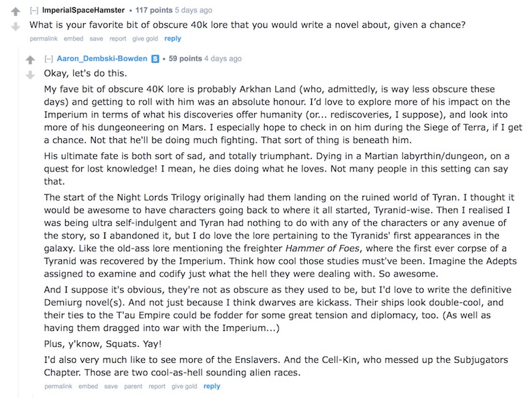Click embed under the top comment
This screenshot has width=532, height=398.
pyautogui.click(x=73, y=39)
